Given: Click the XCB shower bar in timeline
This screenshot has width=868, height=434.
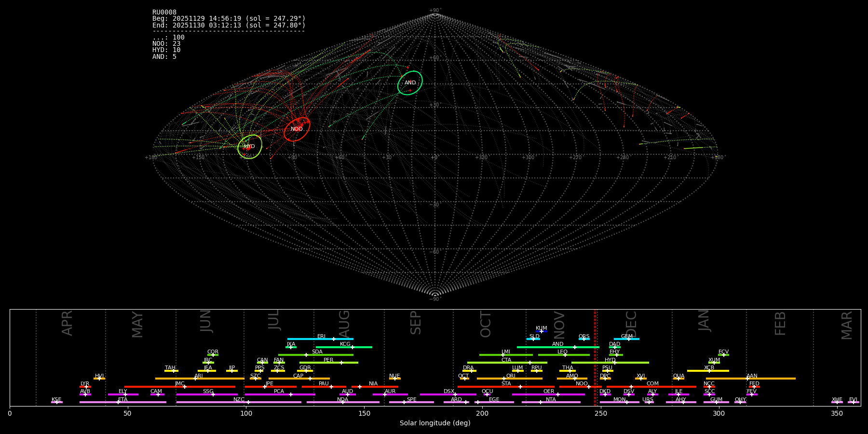Looking at the screenshot, I should point(708,371).
